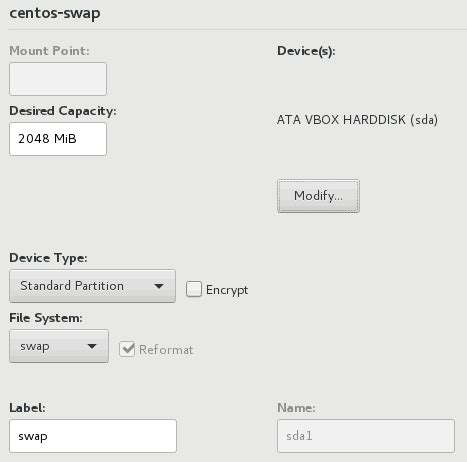The height and width of the screenshot is (462, 467).
Task: Click the centos-swap heading
Action: [55, 13]
